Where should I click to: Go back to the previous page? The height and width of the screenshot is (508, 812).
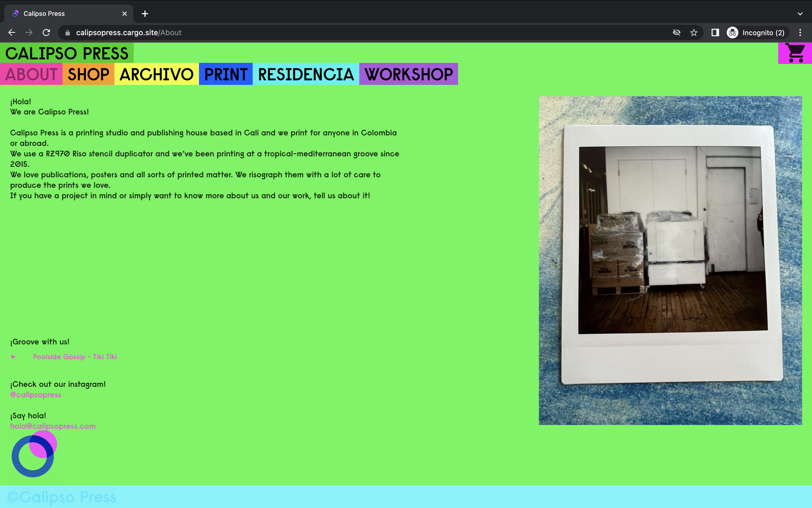12,33
